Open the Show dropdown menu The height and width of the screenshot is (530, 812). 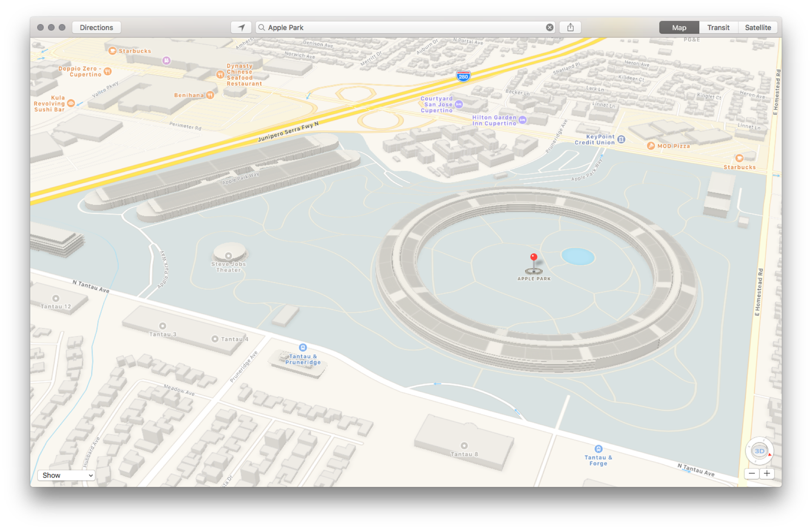pyautogui.click(x=66, y=475)
